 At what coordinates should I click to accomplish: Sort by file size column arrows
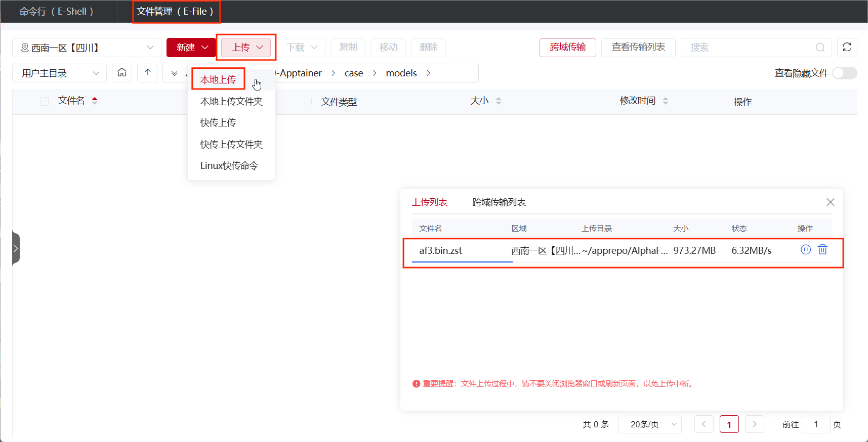tap(499, 101)
